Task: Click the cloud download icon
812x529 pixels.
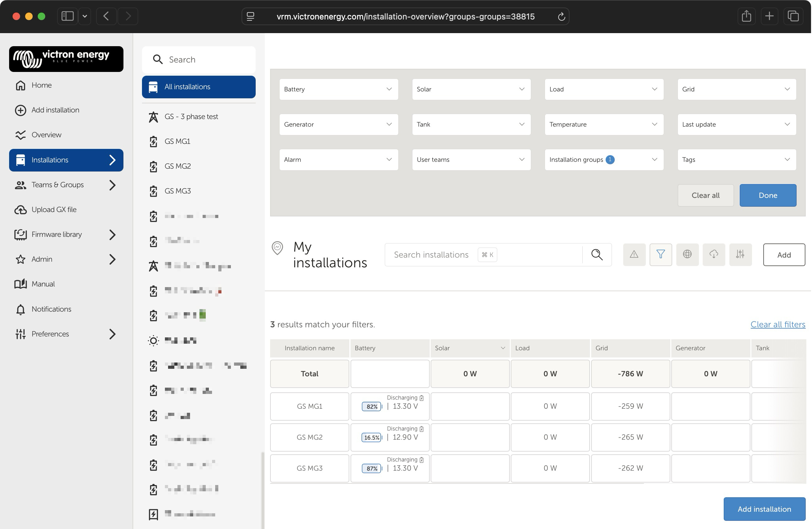Action: point(714,254)
